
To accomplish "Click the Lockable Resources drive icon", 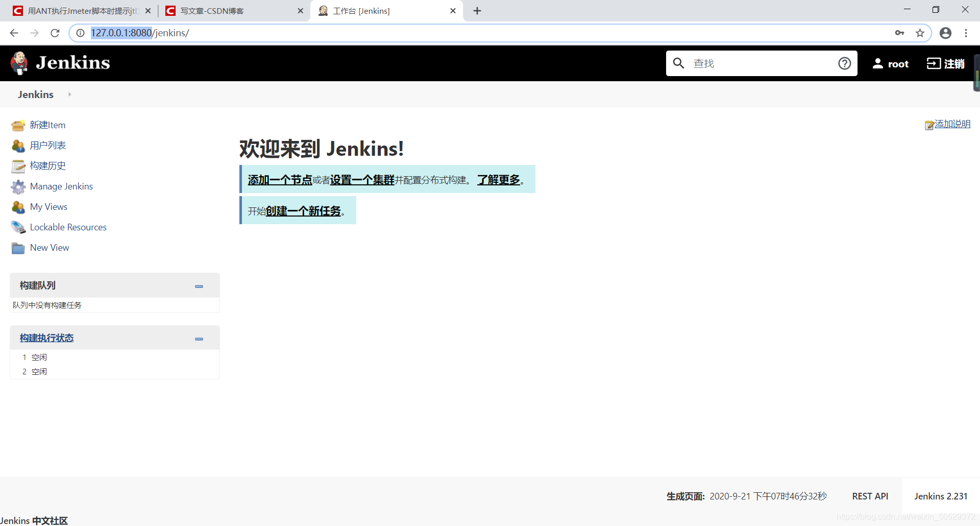I will tap(18, 227).
